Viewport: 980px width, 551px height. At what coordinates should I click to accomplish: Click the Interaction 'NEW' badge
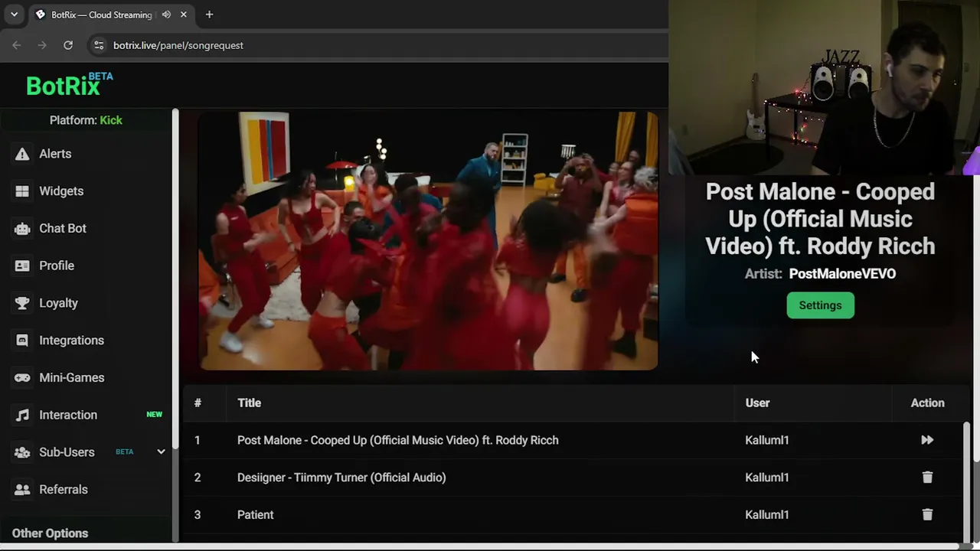(155, 415)
